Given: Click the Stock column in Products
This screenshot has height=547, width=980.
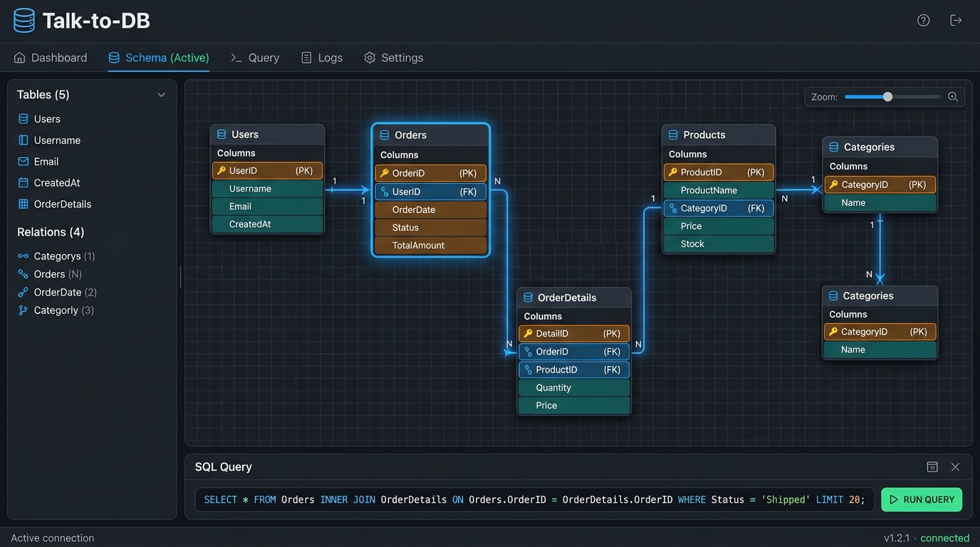Looking at the screenshot, I should tap(719, 244).
